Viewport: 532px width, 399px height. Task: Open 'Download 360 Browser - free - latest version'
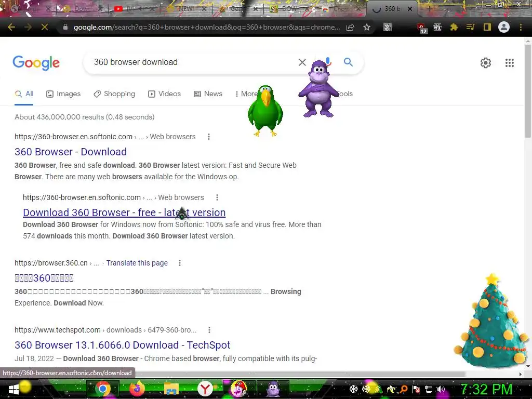tap(124, 212)
